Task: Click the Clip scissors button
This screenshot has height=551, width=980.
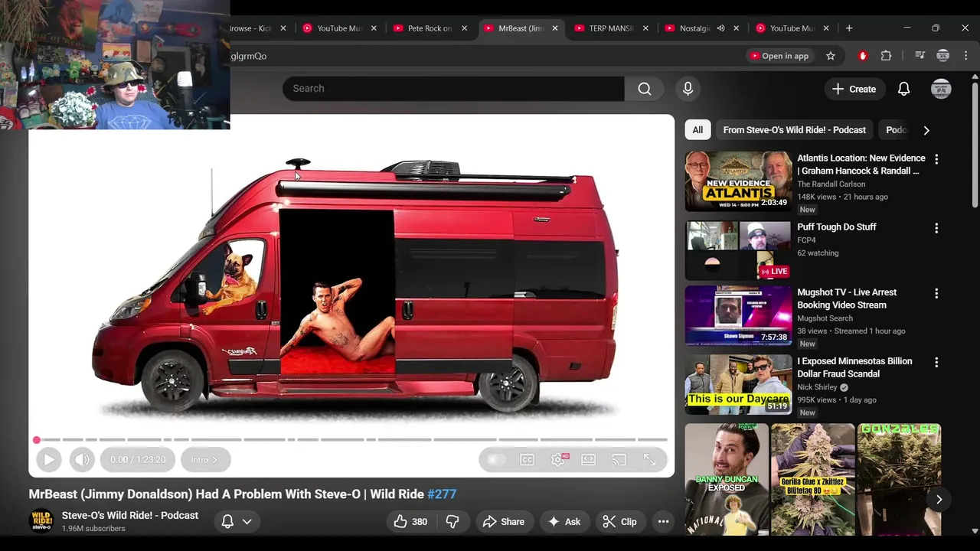Action: [619, 522]
